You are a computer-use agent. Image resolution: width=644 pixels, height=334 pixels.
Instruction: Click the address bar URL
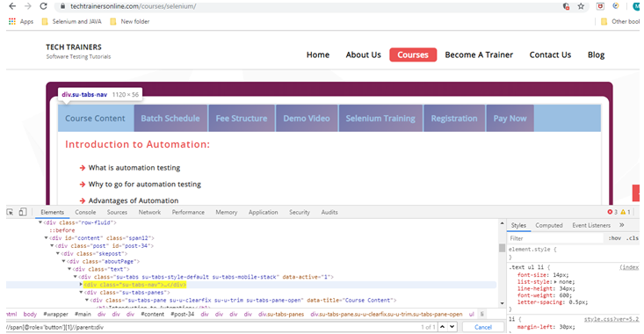(133, 6)
